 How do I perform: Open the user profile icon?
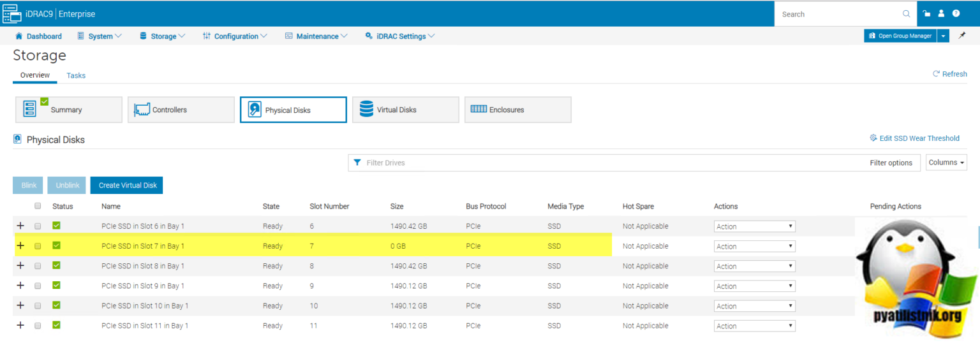[941, 13]
